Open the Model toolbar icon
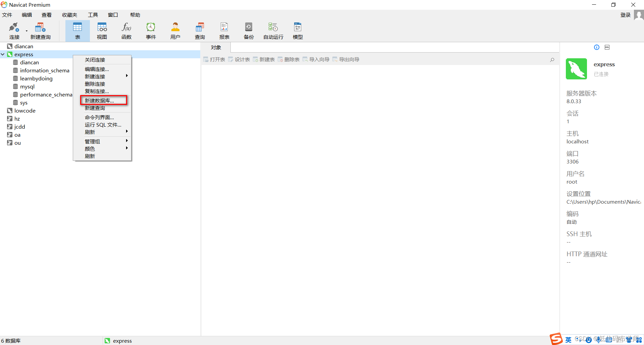Screen dimensions: 644x345 coord(298,31)
